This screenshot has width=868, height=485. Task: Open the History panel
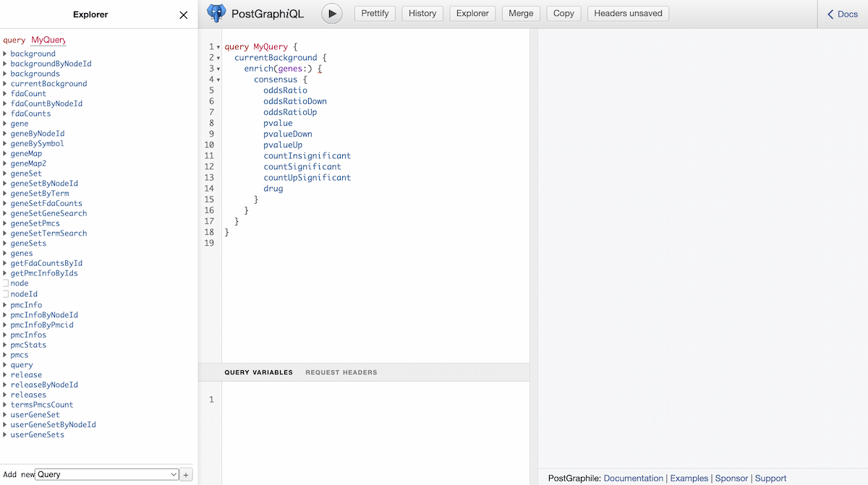point(422,13)
